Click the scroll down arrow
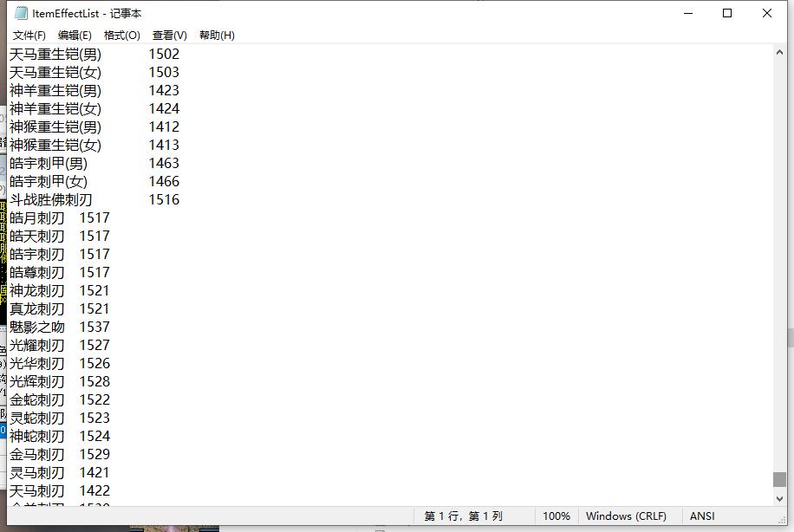The height and width of the screenshot is (532, 794). [779, 498]
